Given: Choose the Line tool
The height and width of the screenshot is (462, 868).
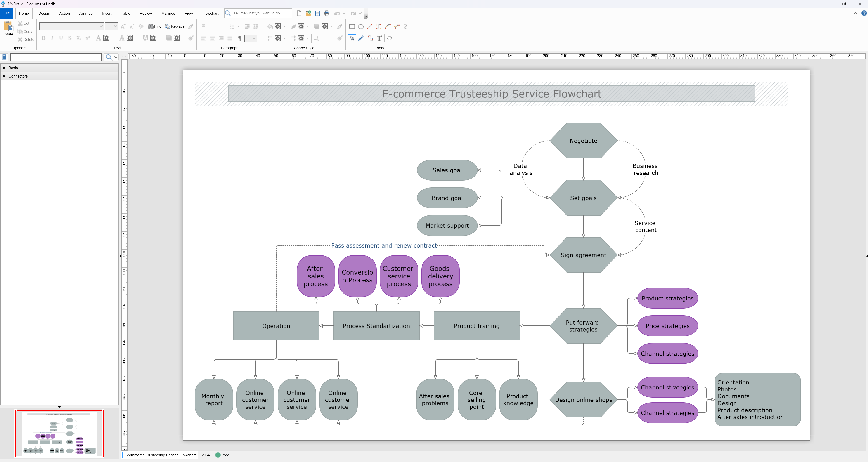Looking at the screenshot, I should [x=370, y=27].
